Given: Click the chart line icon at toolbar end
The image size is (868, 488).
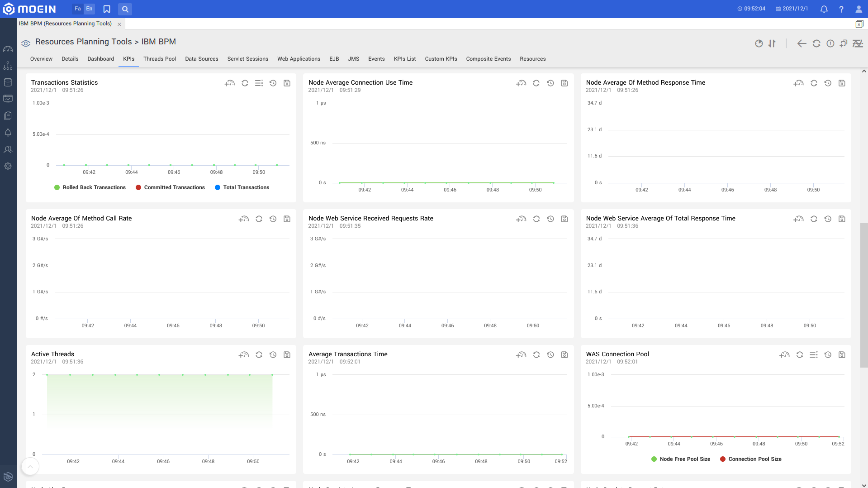Looking at the screenshot, I should pos(858,43).
